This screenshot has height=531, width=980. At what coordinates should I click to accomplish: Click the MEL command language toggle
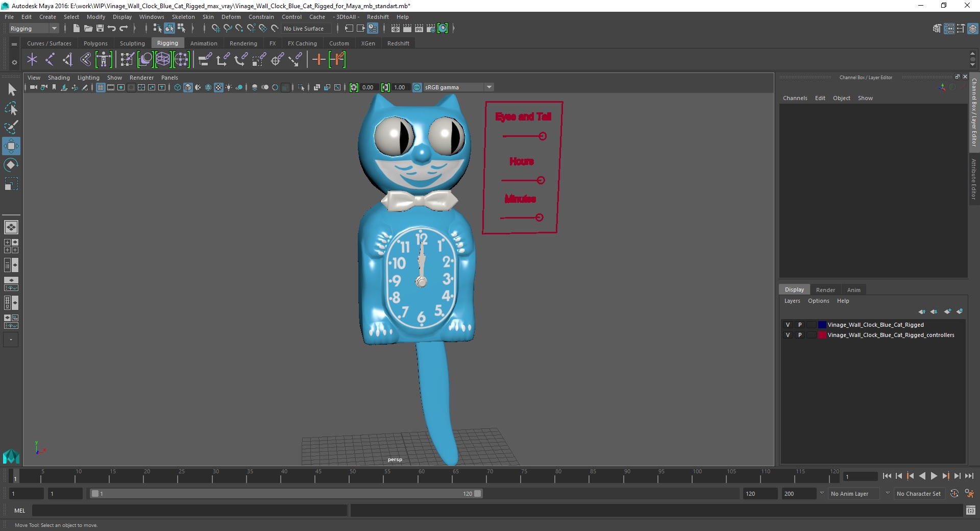(20, 511)
